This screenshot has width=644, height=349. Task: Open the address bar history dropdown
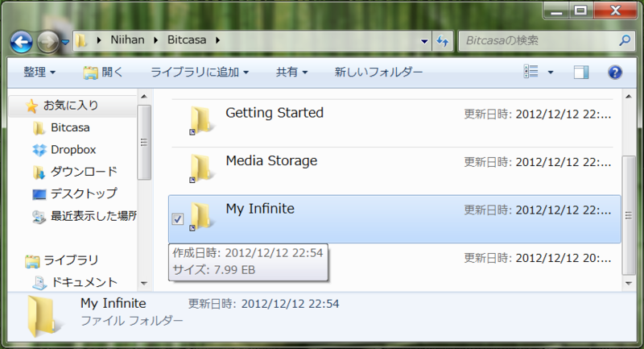coord(424,41)
